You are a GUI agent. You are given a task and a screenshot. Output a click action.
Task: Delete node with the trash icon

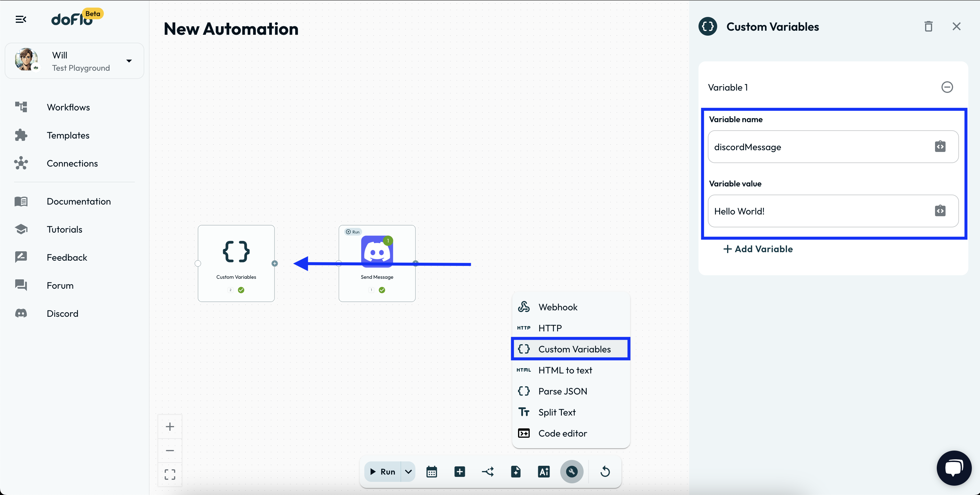click(928, 27)
